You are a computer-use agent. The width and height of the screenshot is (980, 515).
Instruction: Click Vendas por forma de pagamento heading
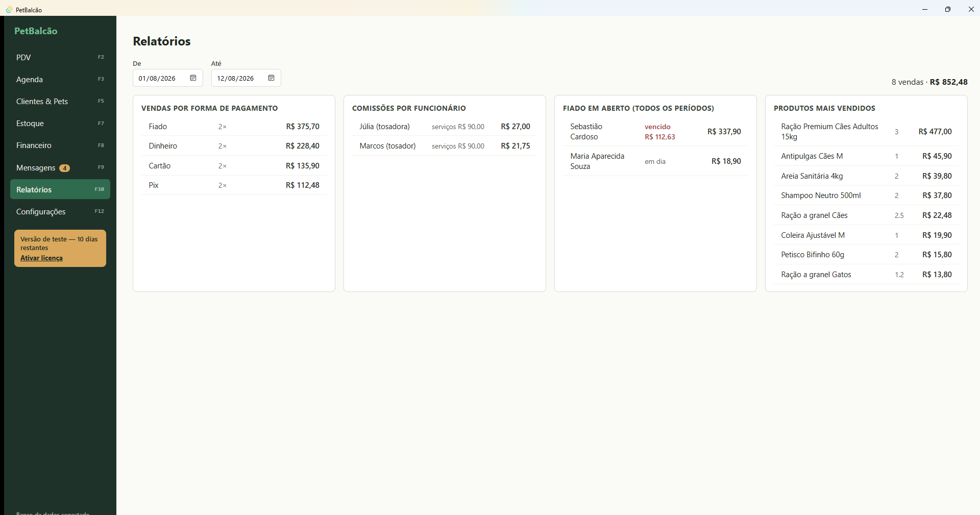pos(209,108)
